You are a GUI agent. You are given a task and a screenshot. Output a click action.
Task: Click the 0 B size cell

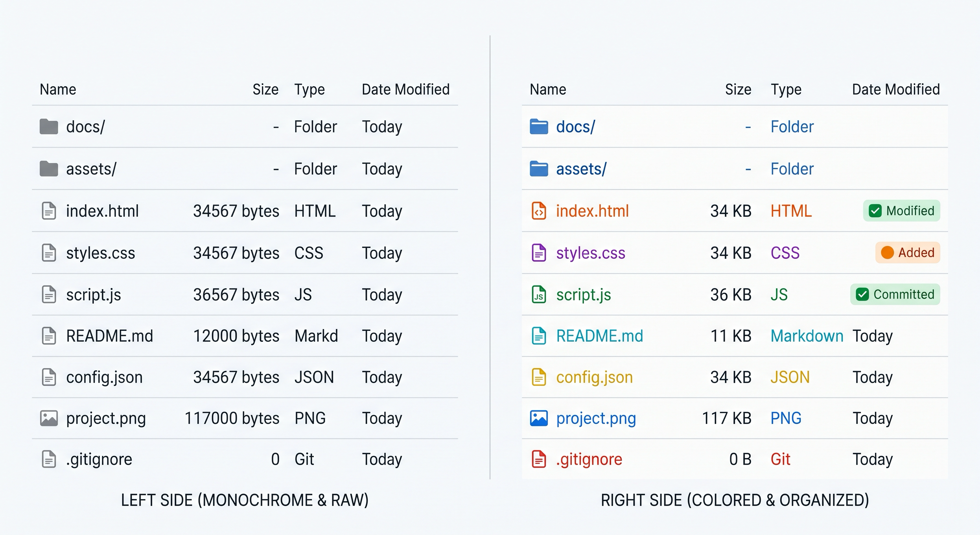pyautogui.click(x=740, y=459)
